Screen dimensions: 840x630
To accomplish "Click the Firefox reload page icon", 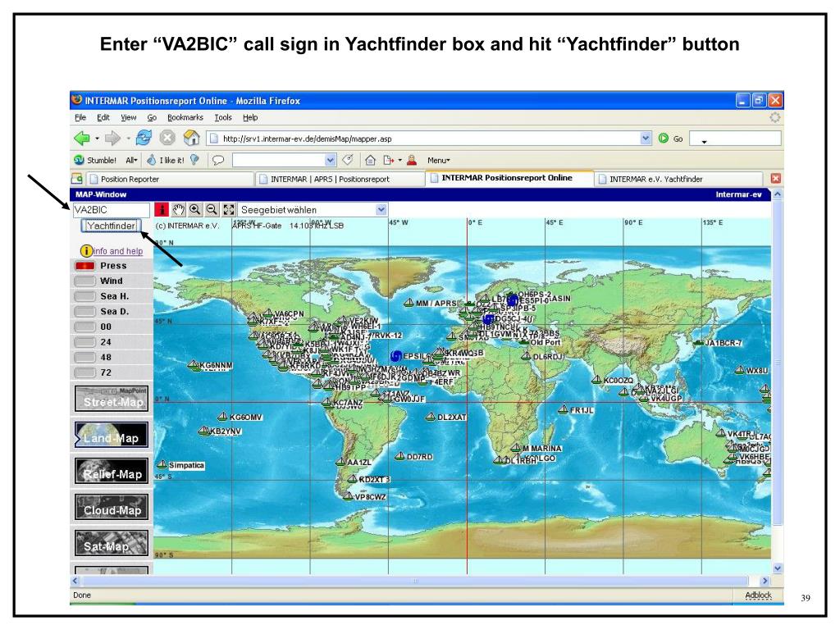I will click(x=144, y=139).
